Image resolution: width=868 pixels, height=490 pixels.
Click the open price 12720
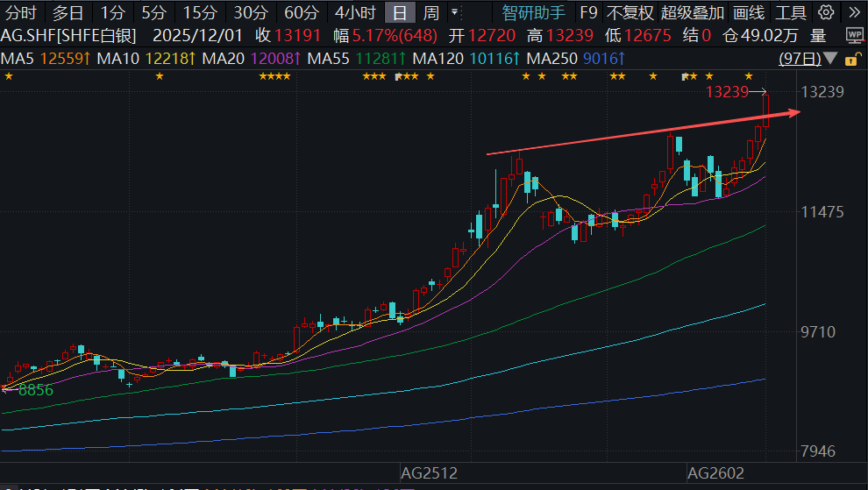[492, 36]
